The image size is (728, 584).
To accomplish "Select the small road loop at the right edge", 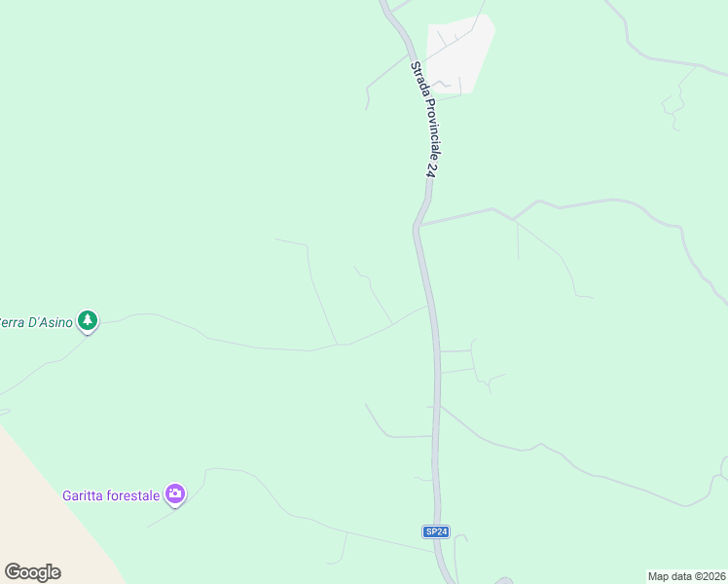I will tap(723, 467).
